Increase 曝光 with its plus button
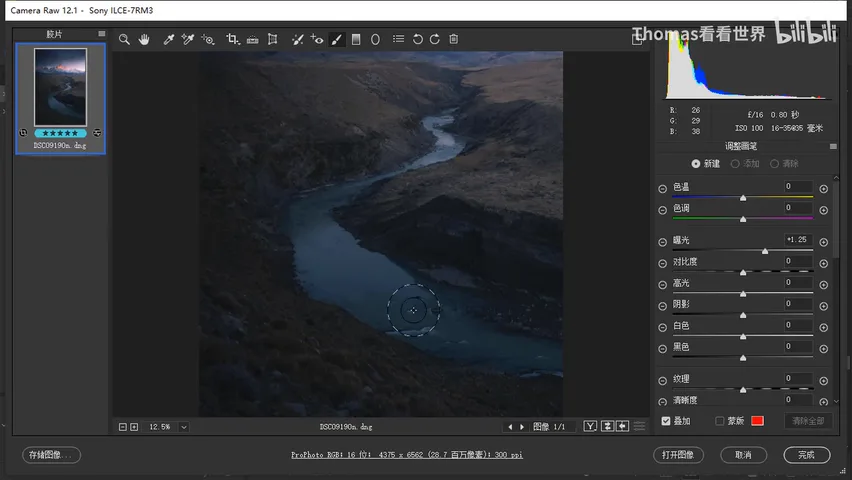 [x=824, y=242]
